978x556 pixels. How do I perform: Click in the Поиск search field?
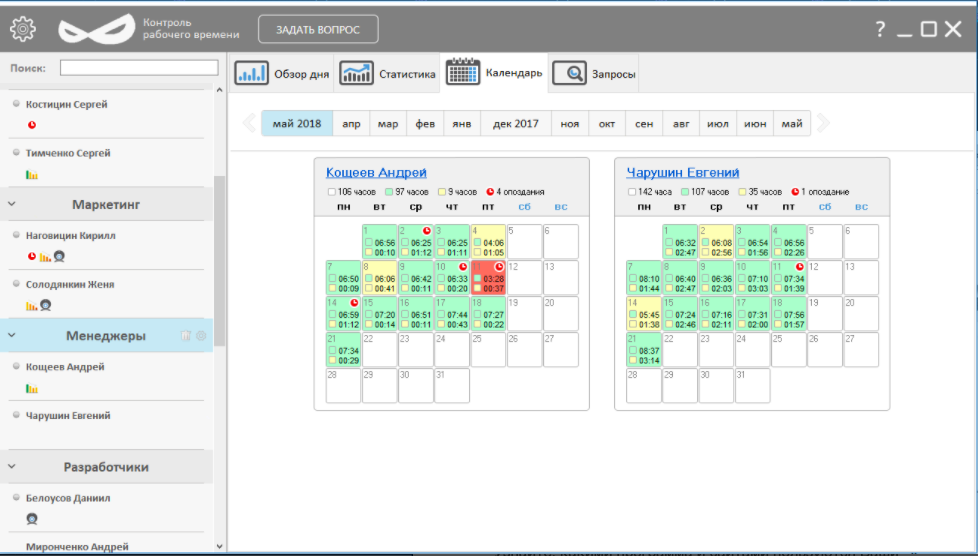tap(139, 68)
